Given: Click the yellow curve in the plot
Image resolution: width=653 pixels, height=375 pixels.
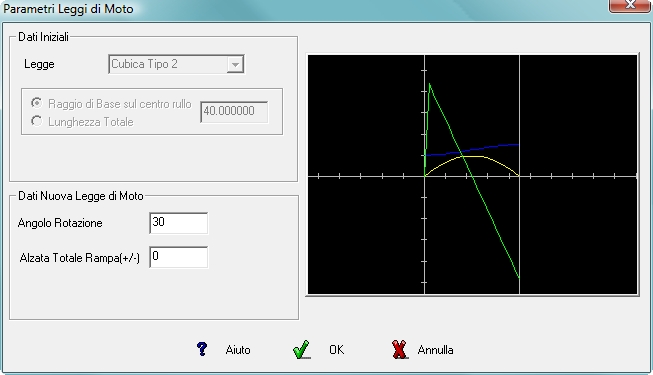Looking at the screenshot, I should click(x=472, y=157).
